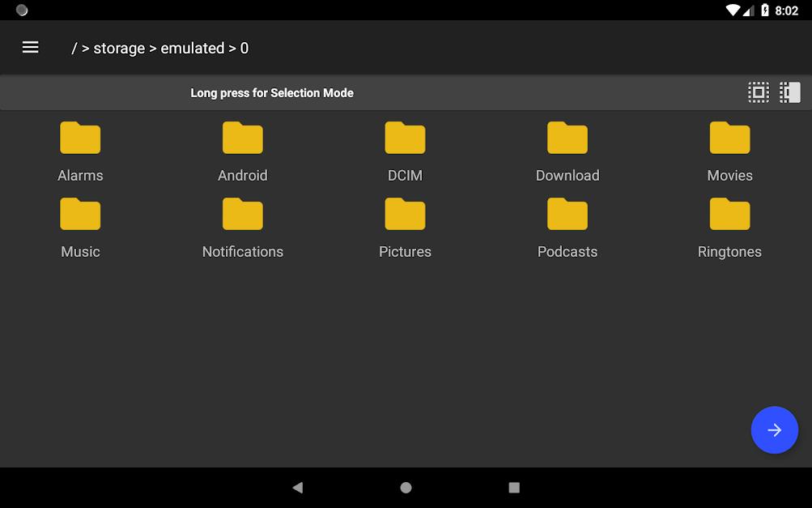
Task: Open the Notifications folder
Action: pos(242,228)
